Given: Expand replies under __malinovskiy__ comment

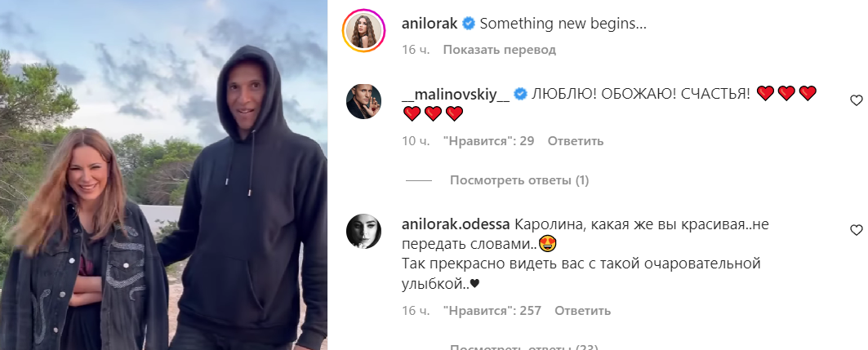Looking at the screenshot, I should click(x=519, y=180).
